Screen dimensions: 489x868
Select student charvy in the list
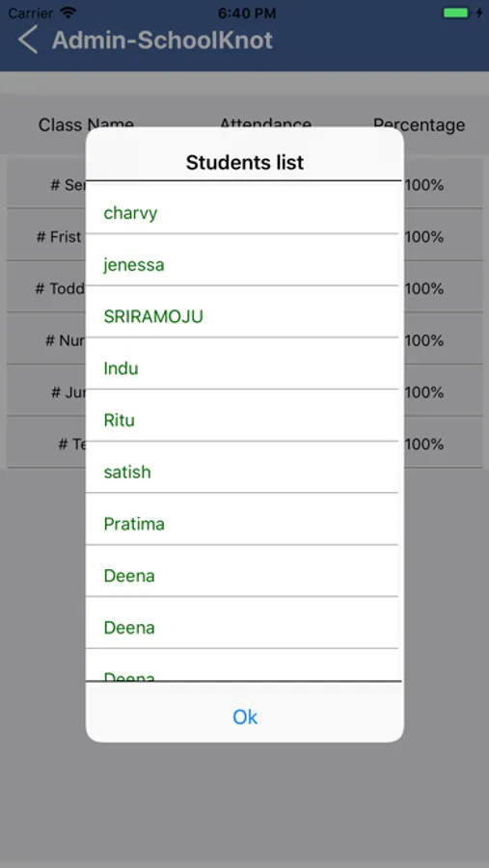(242, 213)
